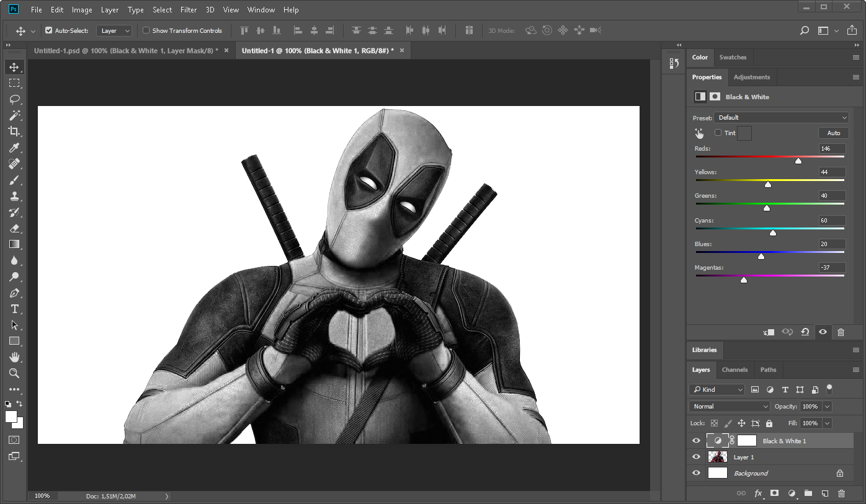Expand the Opacity dropdown arrow
Viewport: 866px width, 504px height.
[827, 407]
